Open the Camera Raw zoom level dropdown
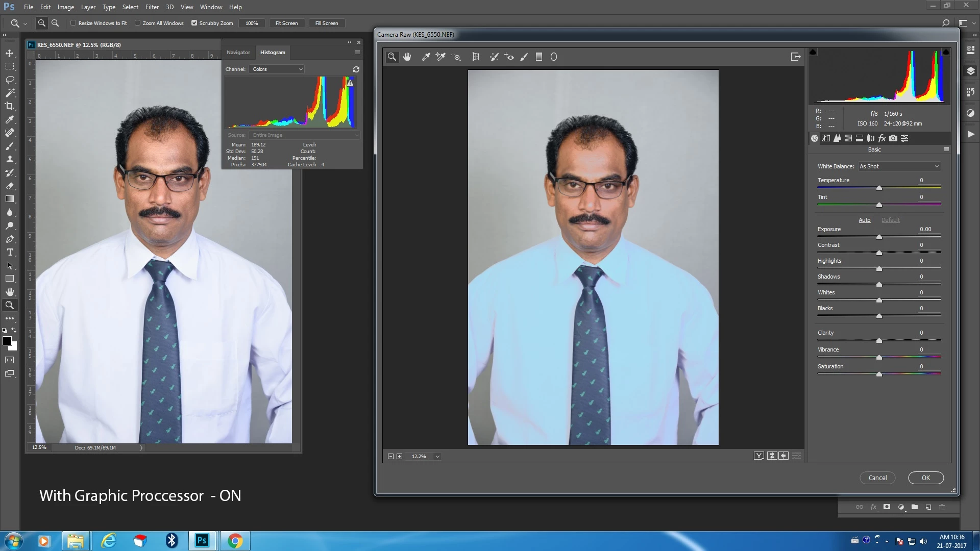The width and height of the screenshot is (980, 551). tap(437, 457)
